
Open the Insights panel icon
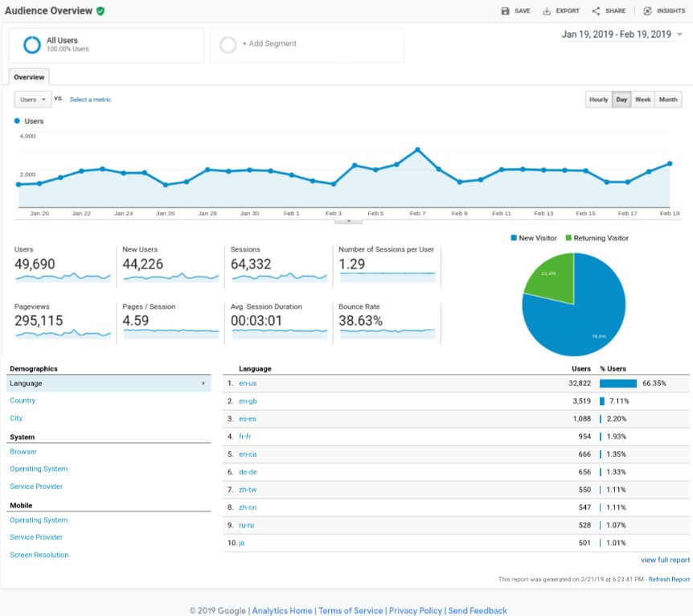click(x=647, y=11)
